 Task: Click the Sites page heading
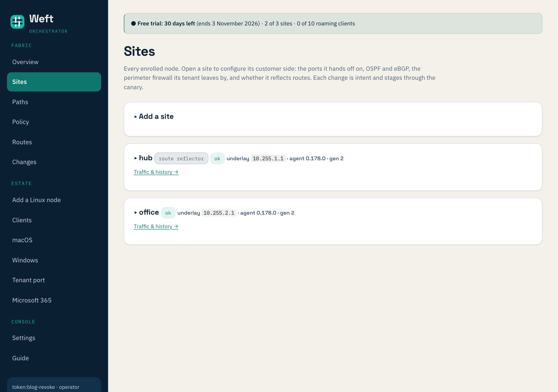coord(139,52)
